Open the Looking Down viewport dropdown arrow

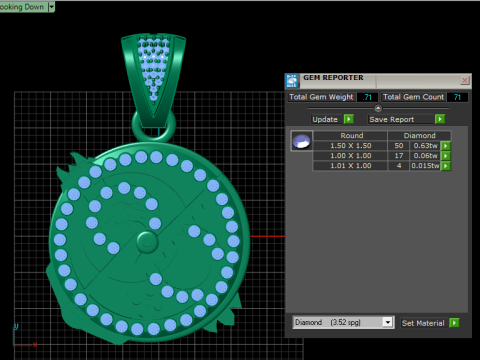(51, 7)
